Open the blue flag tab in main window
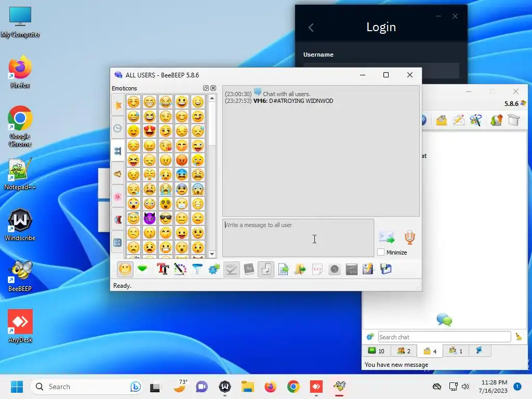Viewport: 532px width, 399px height. 479,351
